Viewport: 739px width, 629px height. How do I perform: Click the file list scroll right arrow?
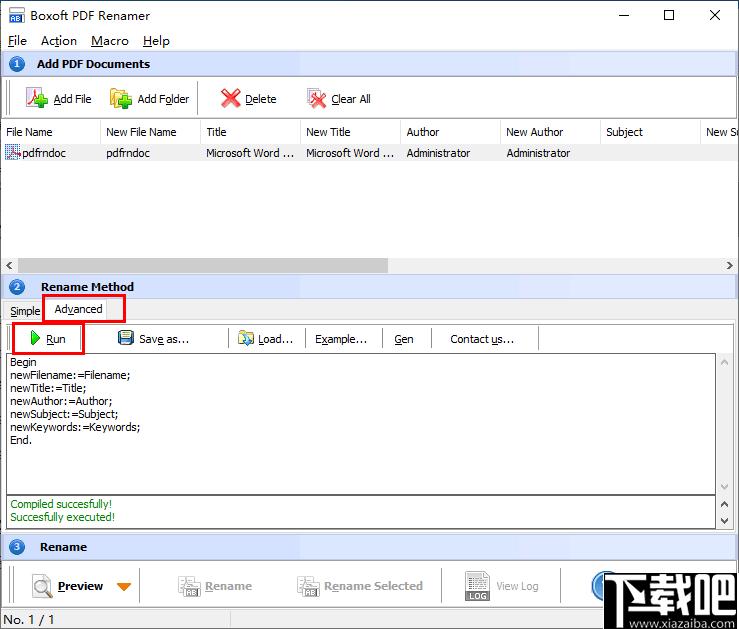730,265
